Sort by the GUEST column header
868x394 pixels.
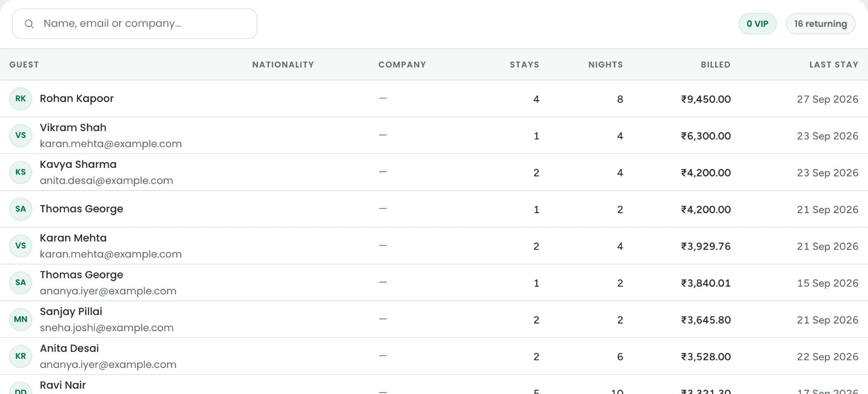point(24,65)
